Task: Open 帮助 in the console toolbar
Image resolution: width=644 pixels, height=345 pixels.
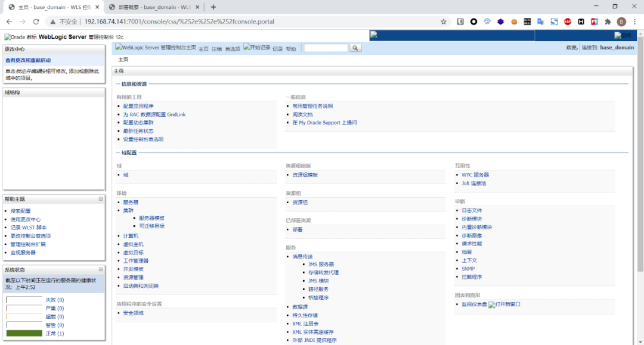Action: (291, 49)
